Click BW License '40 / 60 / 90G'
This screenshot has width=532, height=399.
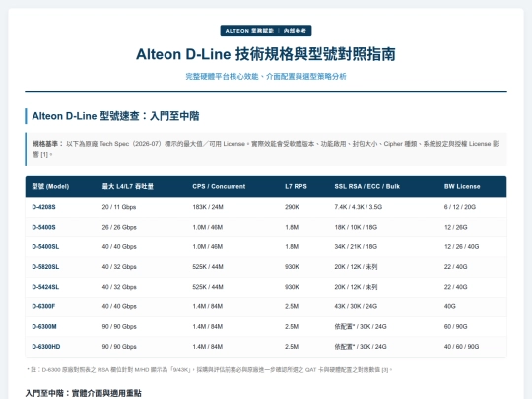pyautogui.click(x=461, y=347)
